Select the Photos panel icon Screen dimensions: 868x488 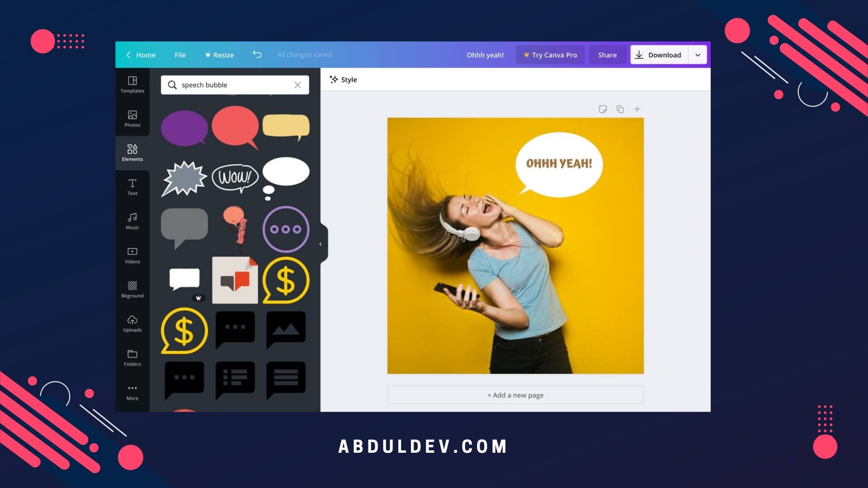132,118
